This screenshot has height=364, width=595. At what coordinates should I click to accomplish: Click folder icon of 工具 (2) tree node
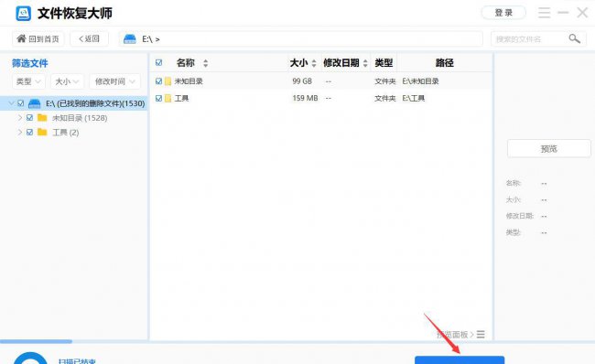coord(42,132)
